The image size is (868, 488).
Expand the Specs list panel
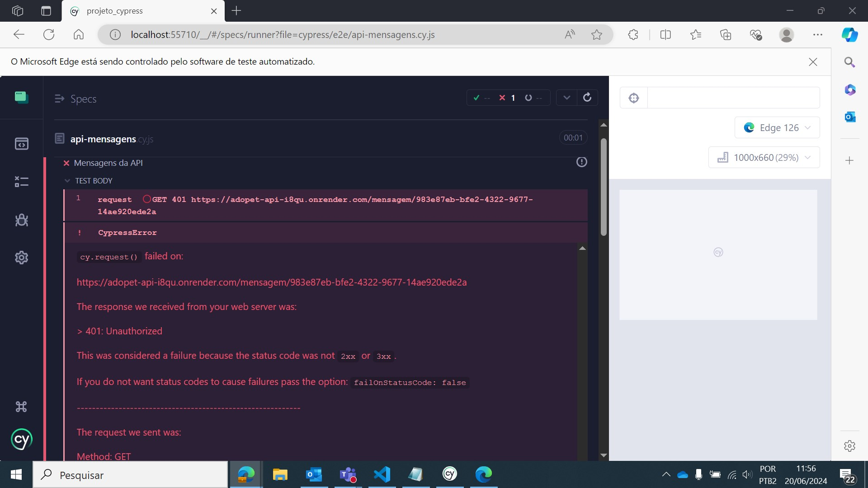pos(75,99)
